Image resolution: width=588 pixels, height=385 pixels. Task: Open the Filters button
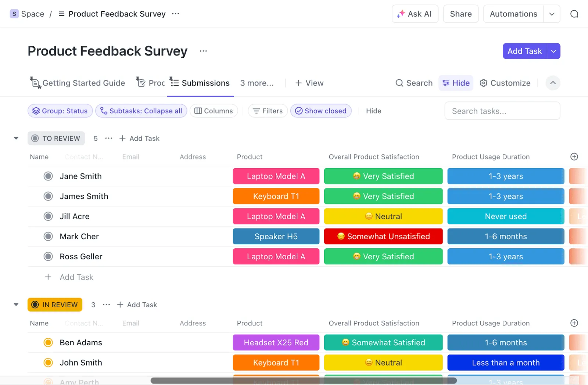[x=268, y=111]
